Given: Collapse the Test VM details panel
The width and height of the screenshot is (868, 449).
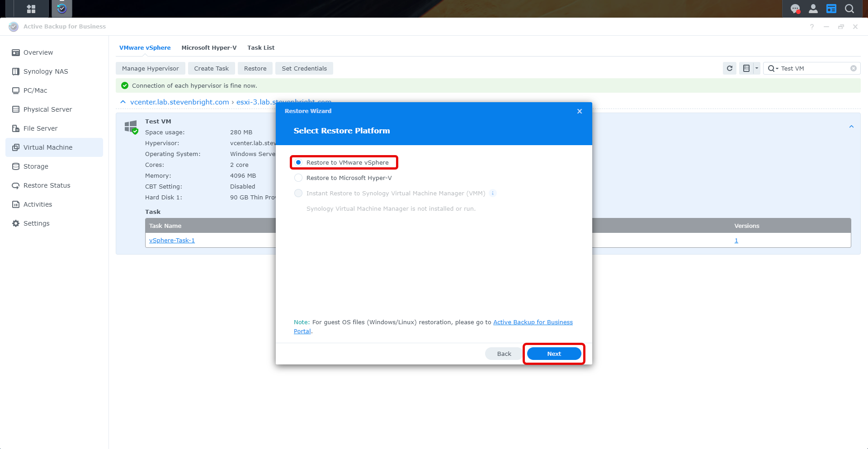Looking at the screenshot, I should [x=851, y=127].
